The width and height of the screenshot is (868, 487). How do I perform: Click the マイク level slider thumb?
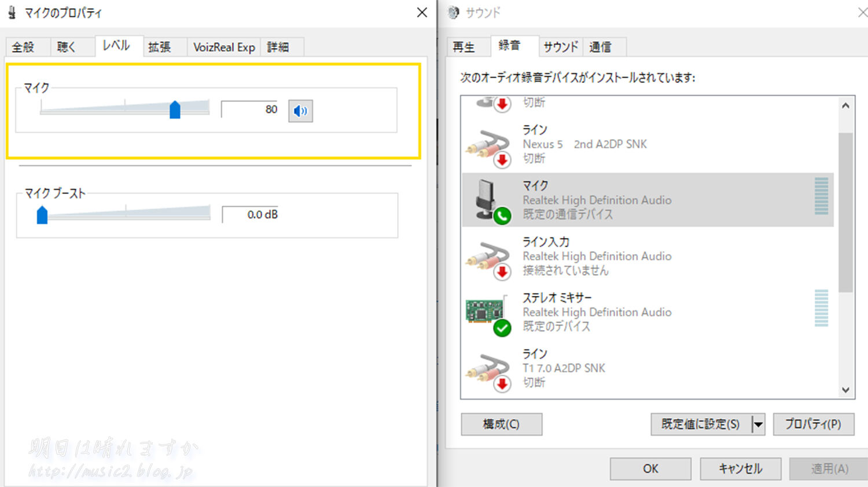click(175, 109)
